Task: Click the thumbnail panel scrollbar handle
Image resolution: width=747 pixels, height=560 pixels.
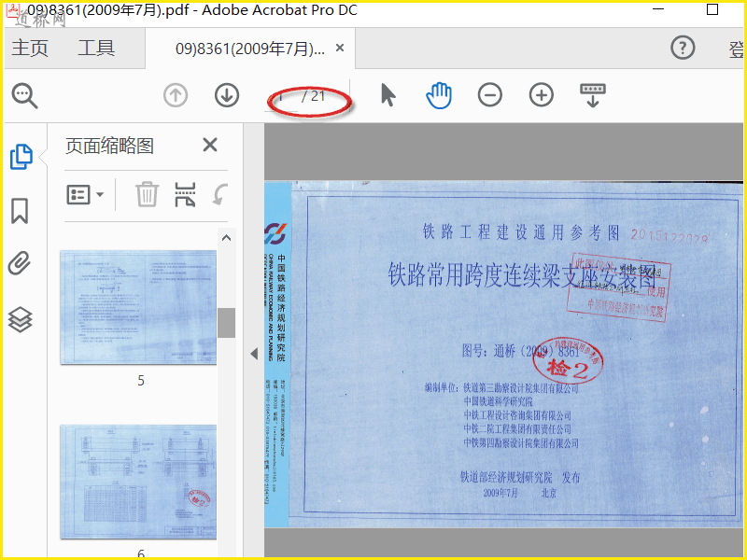Action: [226, 322]
